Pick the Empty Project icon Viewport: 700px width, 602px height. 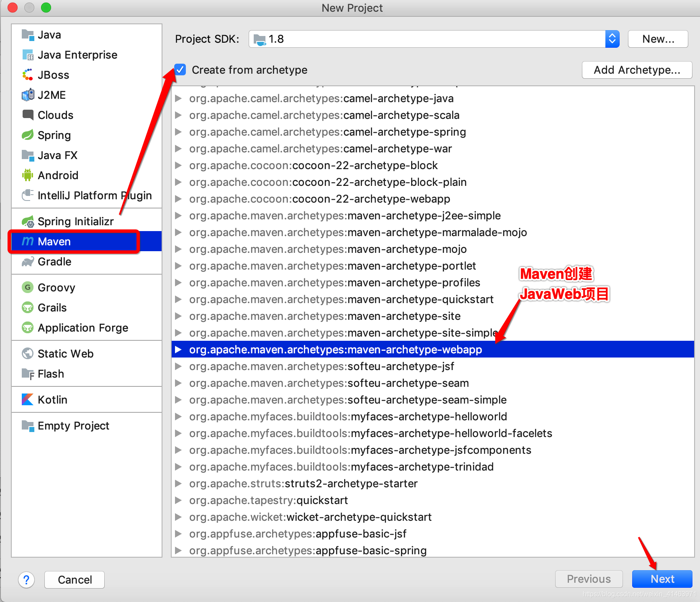click(28, 426)
